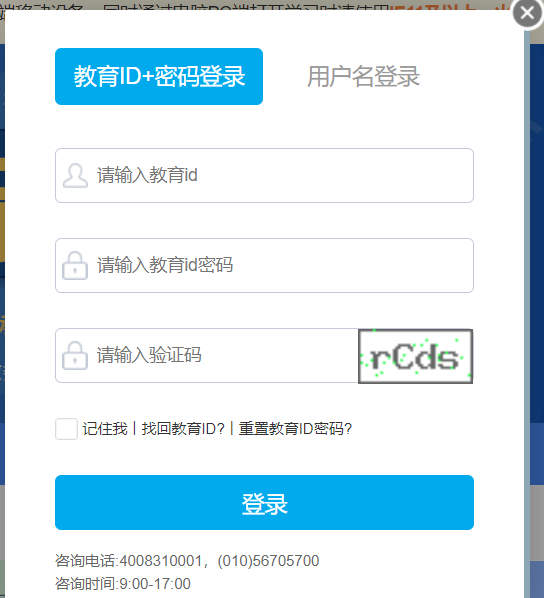Screen dimensions: 544x598
Task: Focus the 请输入教育id密码 input field
Action: tap(264, 265)
